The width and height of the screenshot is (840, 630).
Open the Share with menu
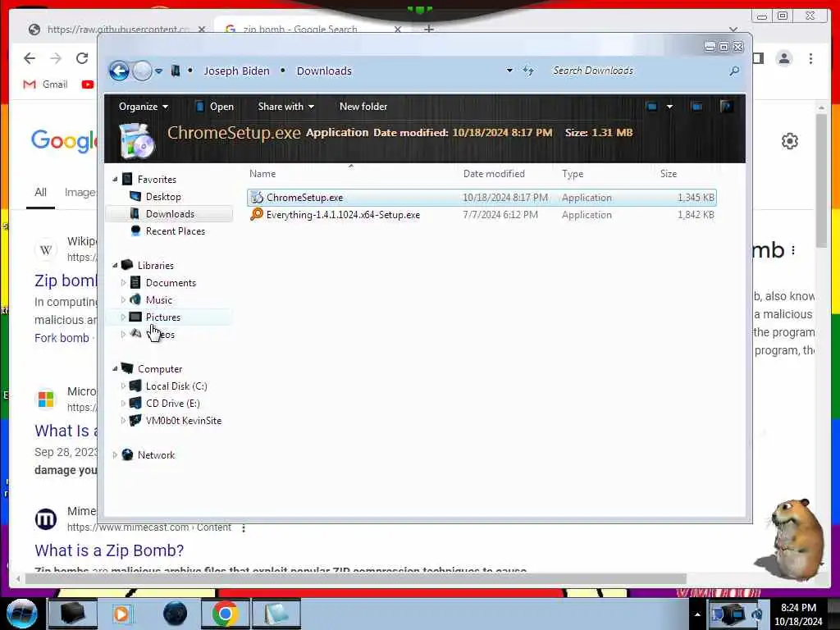pos(285,107)
